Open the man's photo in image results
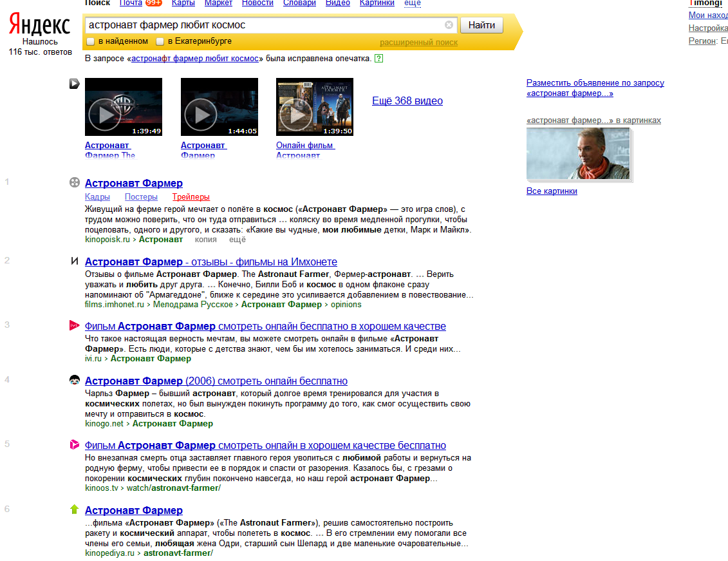Screen dimensions: 728x561 [x=578, y=153]
